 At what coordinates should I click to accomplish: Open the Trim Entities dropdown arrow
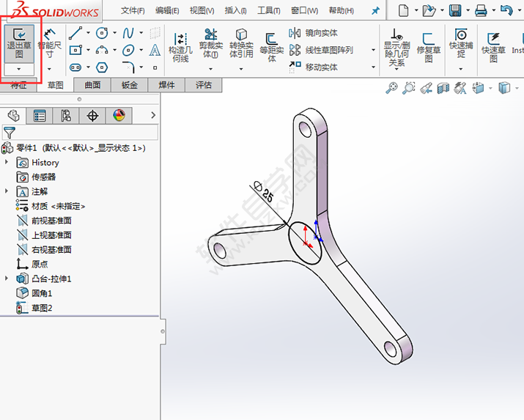coord(210,69)
